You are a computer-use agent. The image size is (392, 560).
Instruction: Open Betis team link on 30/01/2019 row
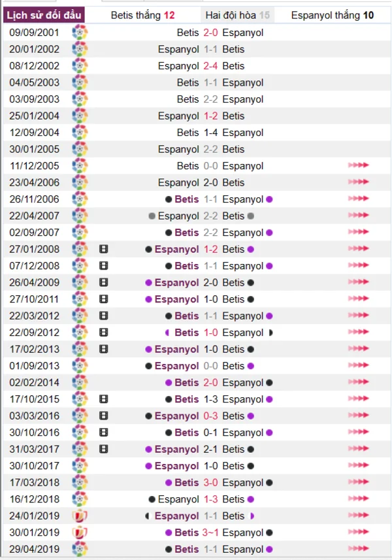pos(187,533)
